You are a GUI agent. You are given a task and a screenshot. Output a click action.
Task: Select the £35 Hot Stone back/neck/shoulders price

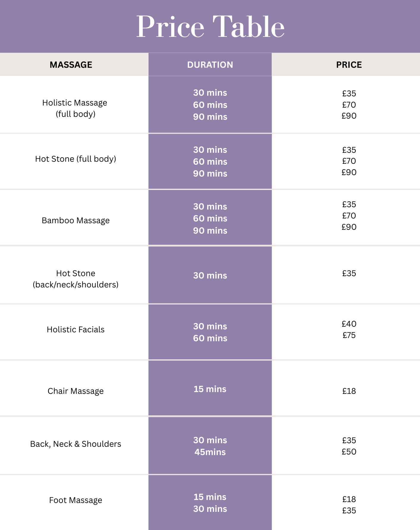pos(349,273)
